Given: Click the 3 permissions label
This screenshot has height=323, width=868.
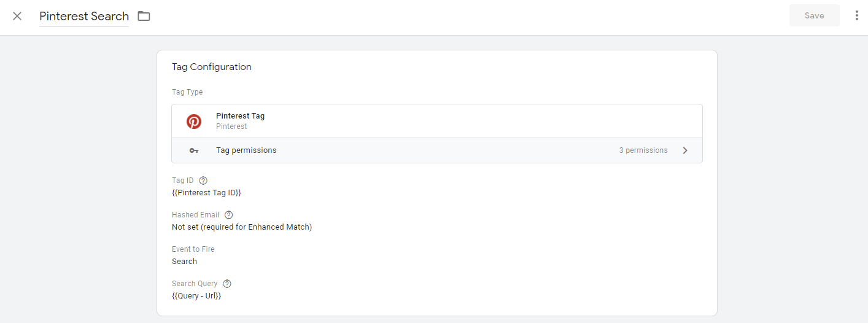Looking at the screenshot, I should (643, 150).
